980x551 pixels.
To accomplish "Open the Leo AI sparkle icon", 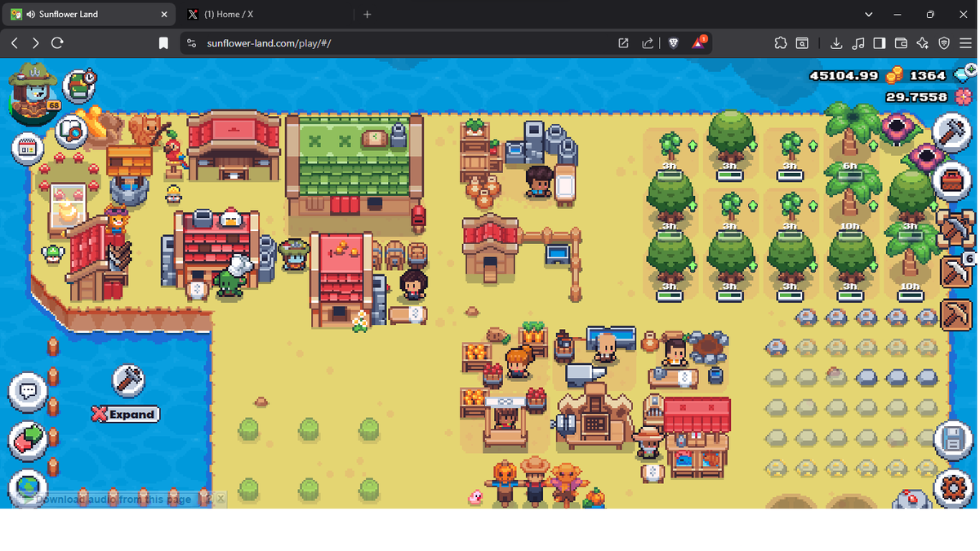I will pyautogui.click(x=923, y=42).
